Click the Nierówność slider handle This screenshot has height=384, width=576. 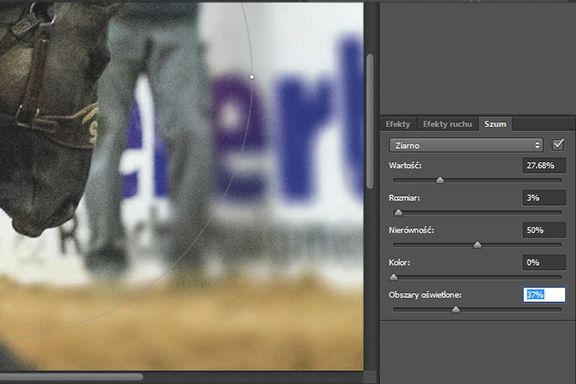(478, 245)
